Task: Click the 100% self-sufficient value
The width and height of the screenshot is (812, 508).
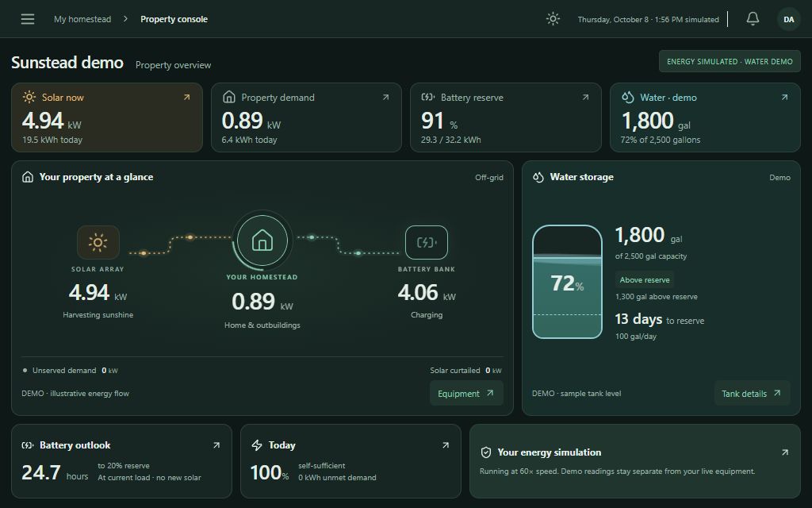Action: coord(270,472)
